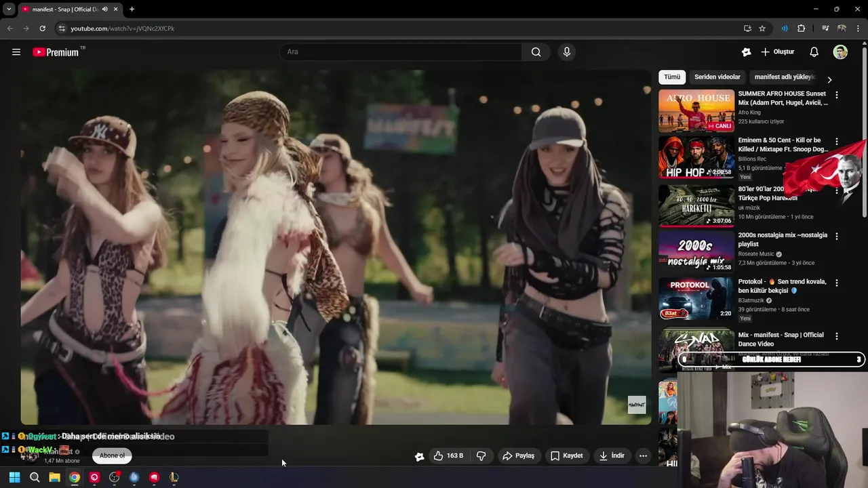Bookmark this page with the star icon
Viewport: 868px width, 488px height.
point(762,28)
